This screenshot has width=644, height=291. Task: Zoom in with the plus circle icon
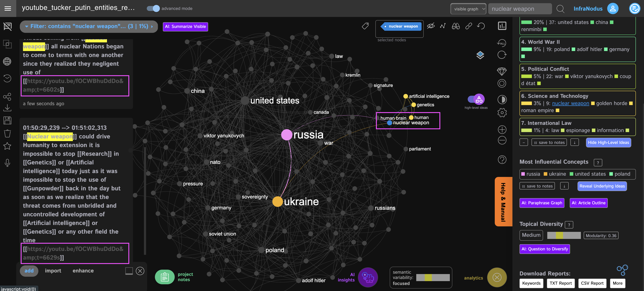(502, 130)
